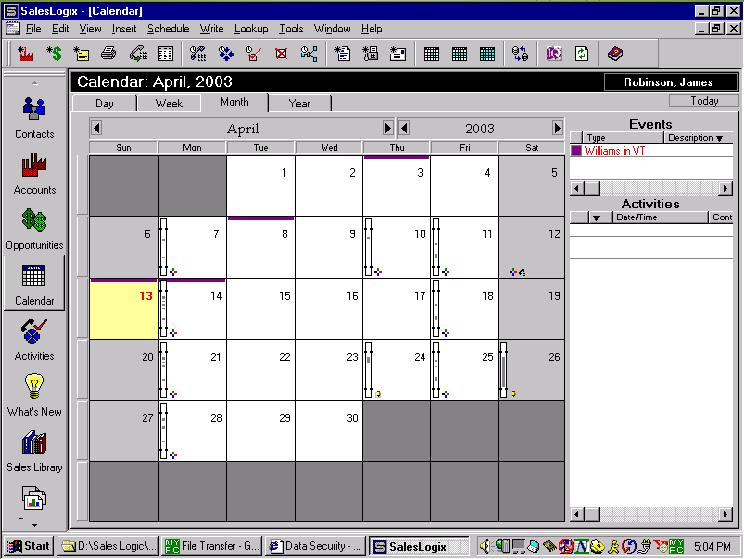Switch to File Transfer taskbar window

click(x=212, y=546)
